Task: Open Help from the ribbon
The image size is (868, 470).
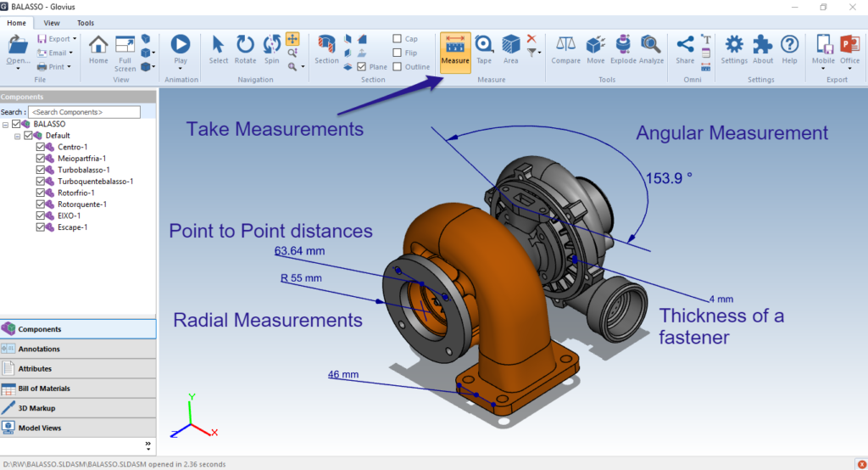Action: (x=790, y=44)
